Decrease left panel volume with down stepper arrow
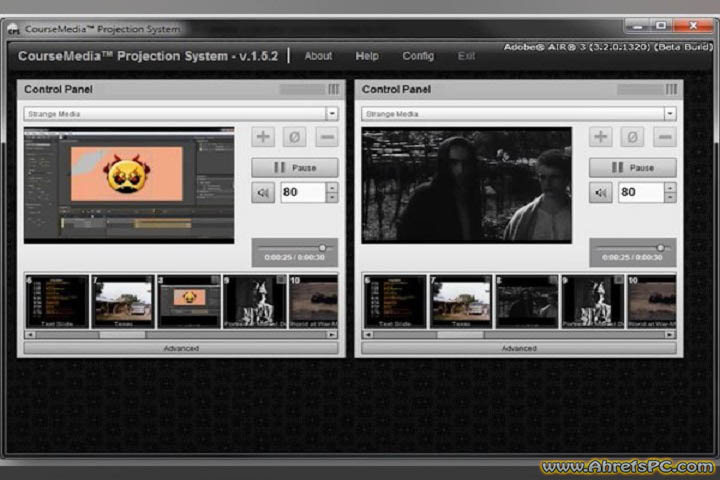720x480 pixels. click(332, 198)
